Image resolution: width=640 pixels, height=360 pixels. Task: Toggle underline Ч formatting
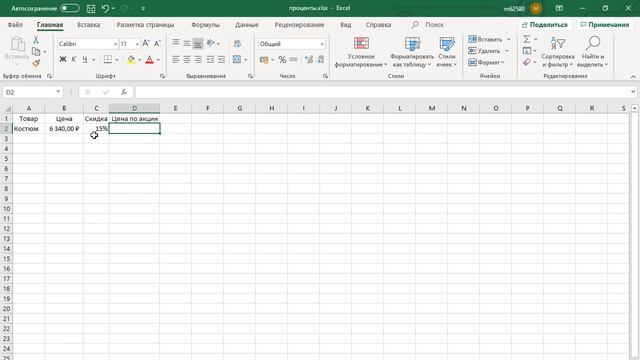pyautogui.click(x=84, y=60)
